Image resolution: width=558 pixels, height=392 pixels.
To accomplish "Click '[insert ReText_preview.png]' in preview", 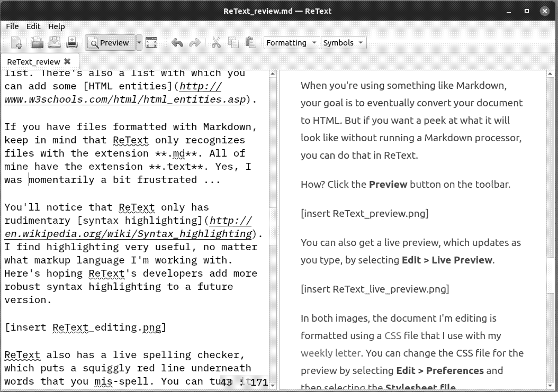I will coord(364,213).
